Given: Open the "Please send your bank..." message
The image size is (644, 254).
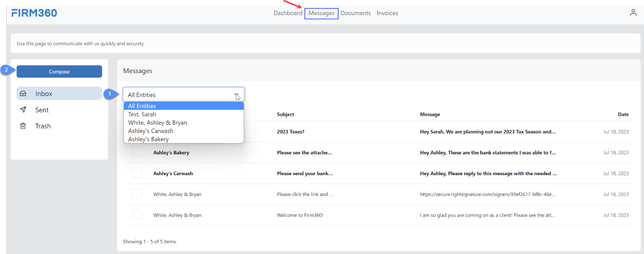Looking at the screenshot, I should 305,173.
